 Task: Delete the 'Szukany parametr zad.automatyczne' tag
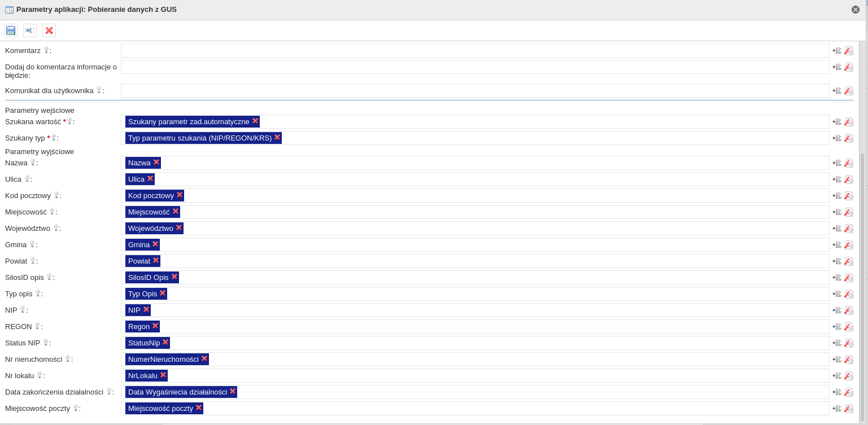tap(255, 121)
